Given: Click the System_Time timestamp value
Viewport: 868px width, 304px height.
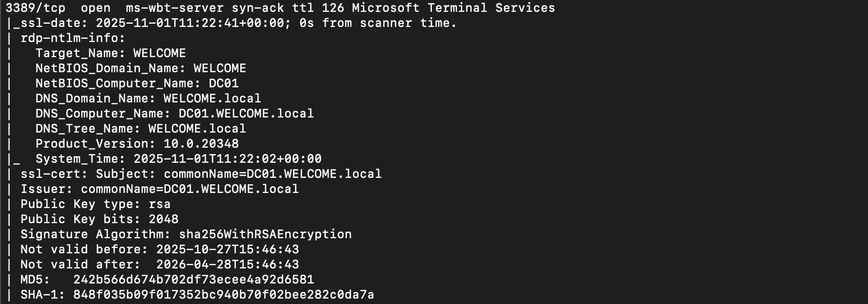Looking at the screenshot, I should click(x=227, y=159).
